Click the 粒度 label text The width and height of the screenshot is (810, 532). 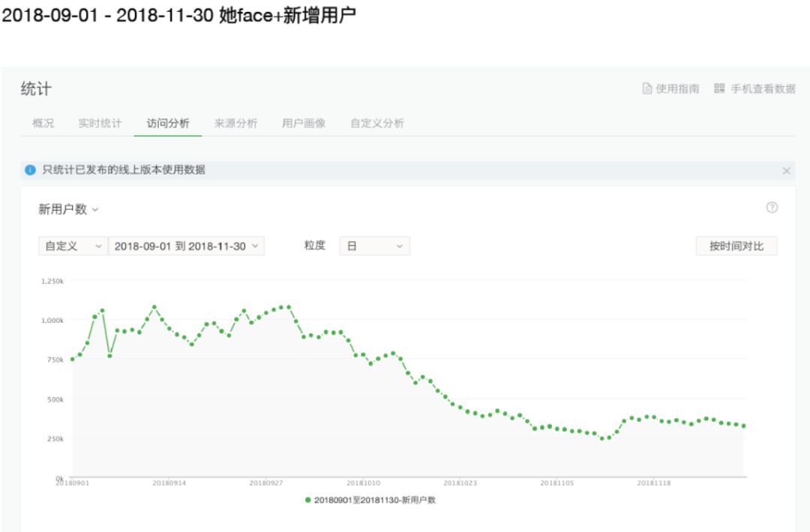pyautogui.click(x=314, y=246)
